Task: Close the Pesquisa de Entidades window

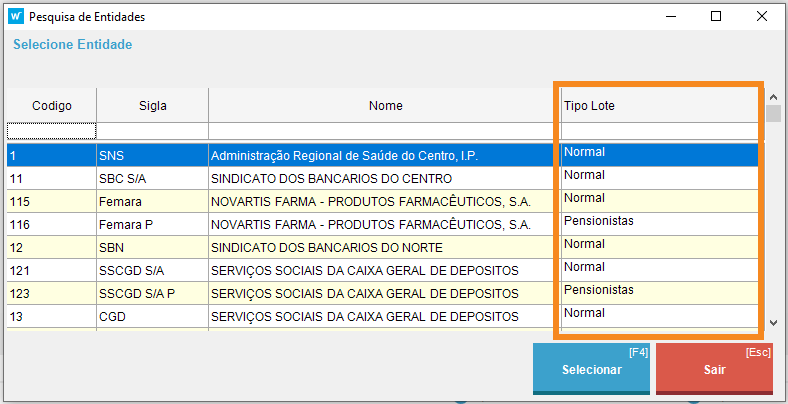Action: tap(762, 16)
